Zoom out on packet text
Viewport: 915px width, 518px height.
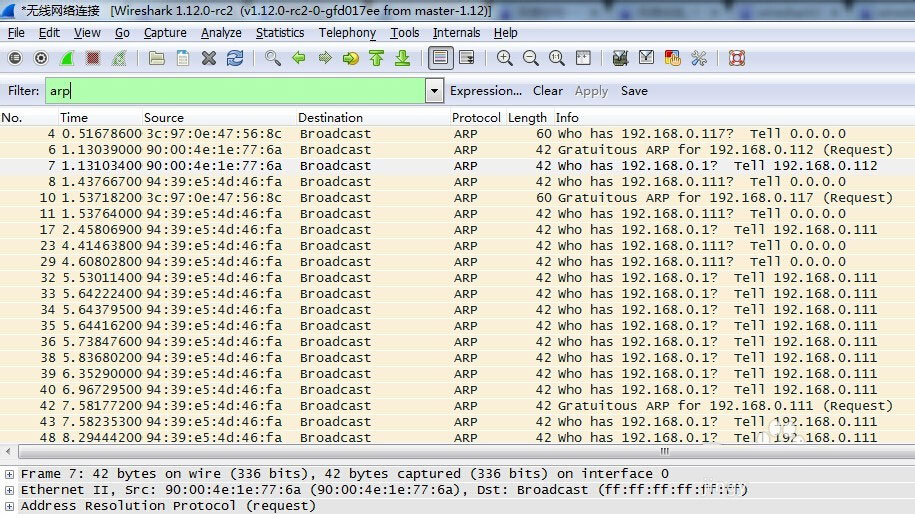point(530,58)
